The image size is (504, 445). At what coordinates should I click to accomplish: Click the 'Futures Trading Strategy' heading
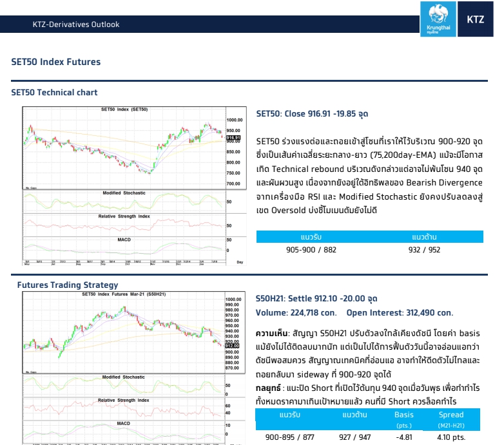point(68,285)
